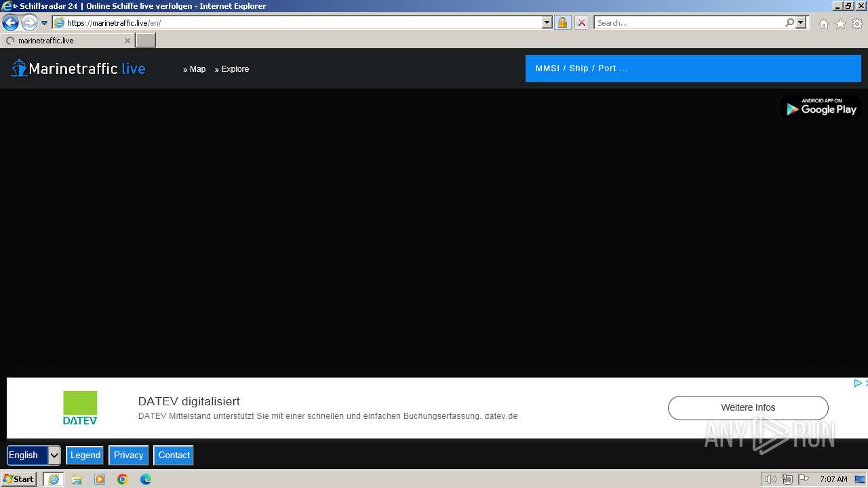Click the Show desktop tray button
The image size is (868, 488).
(861, 479)
